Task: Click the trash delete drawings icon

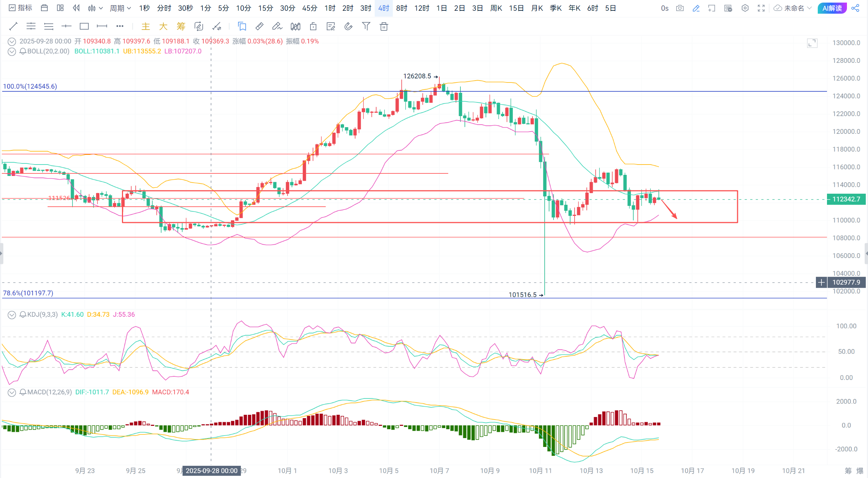Action: pos(384,26)
